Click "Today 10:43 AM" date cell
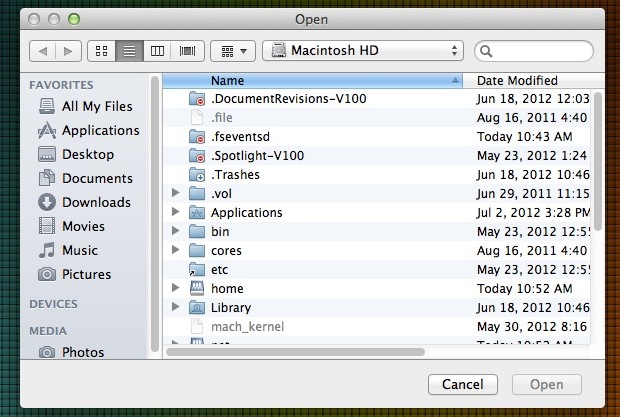Viewport: 620px width, 417px height. [x=525, y=137]
